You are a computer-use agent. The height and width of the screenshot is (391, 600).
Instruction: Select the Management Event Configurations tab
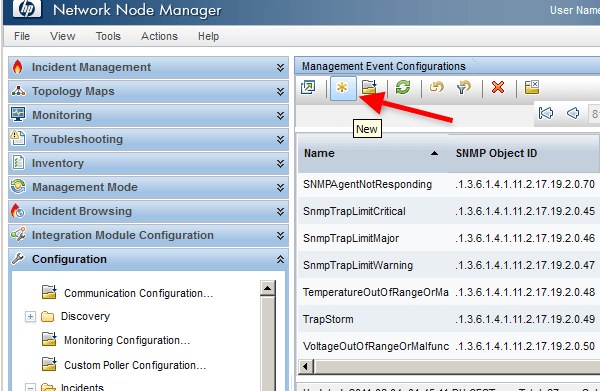click(x=384, y=66)
